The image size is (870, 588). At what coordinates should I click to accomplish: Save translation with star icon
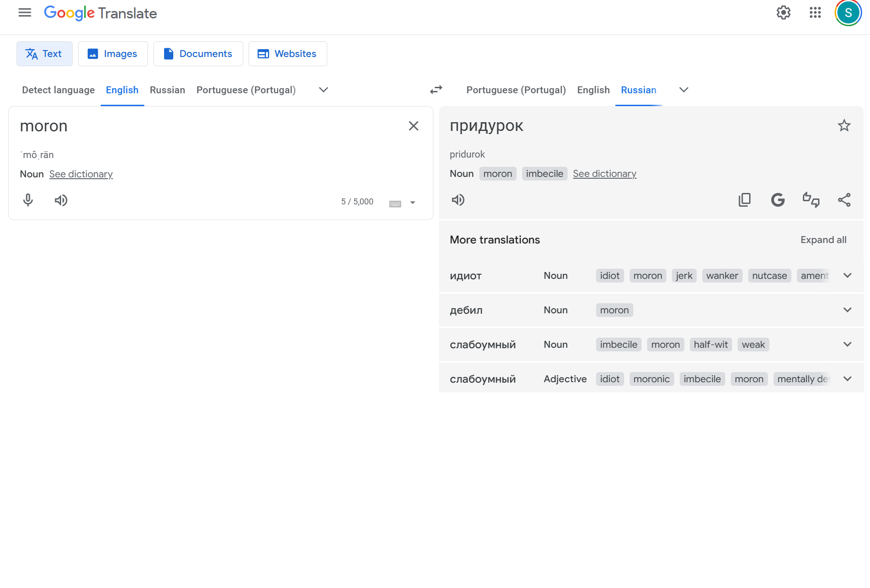point(844,125)
